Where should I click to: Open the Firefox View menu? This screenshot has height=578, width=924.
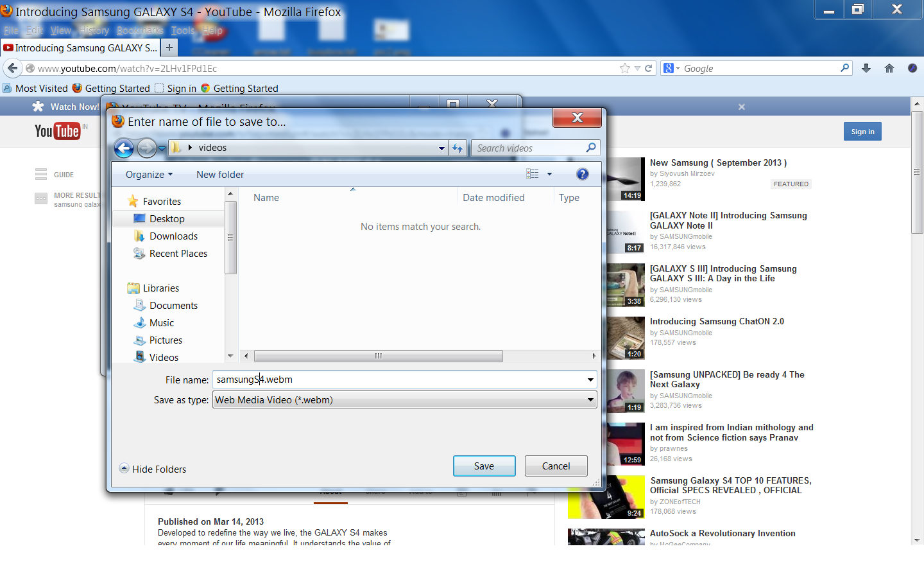pos(61,30)
